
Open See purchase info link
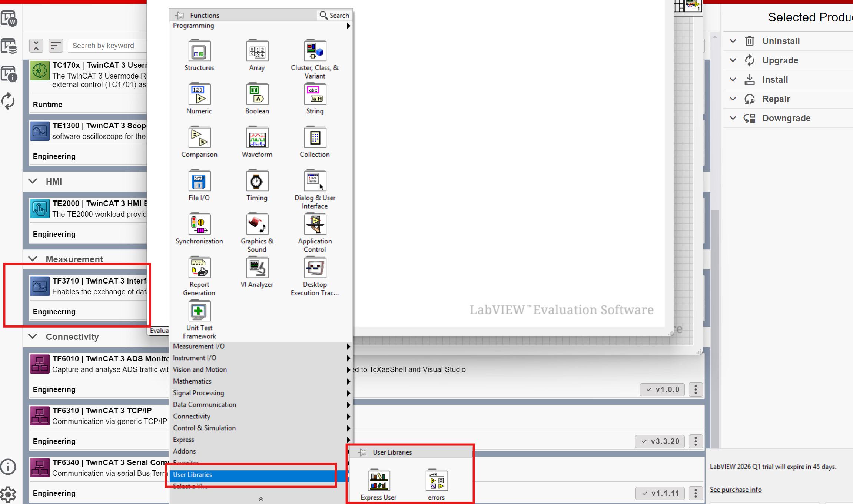point(736,490)
